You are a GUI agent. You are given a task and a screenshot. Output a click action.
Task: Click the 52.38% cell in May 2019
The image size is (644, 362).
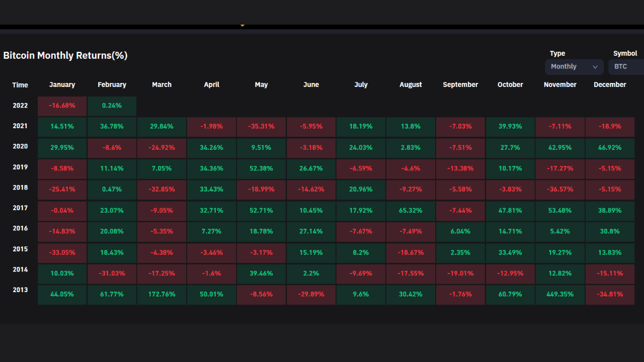(x=261, y=169)
